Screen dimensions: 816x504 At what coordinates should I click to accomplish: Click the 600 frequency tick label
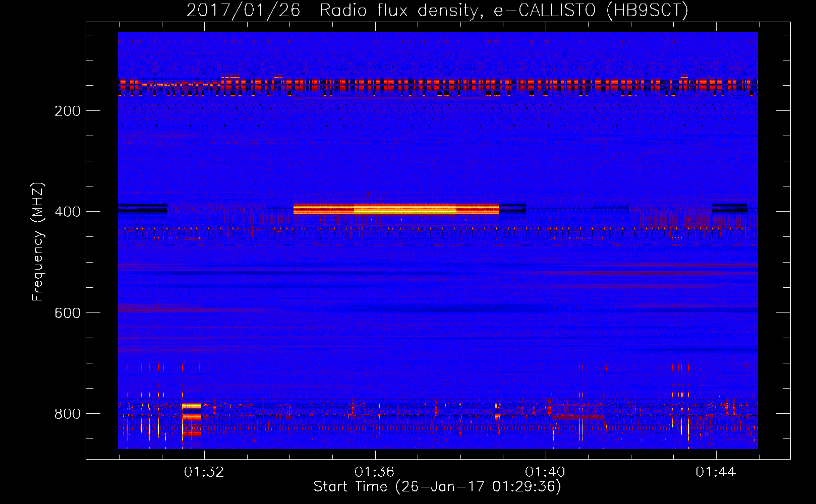point(68,313)
